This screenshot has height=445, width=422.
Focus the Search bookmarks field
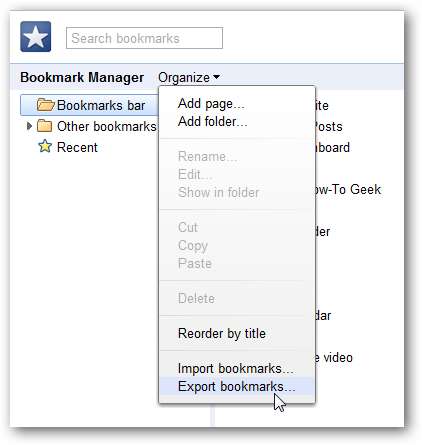[144, 38]
